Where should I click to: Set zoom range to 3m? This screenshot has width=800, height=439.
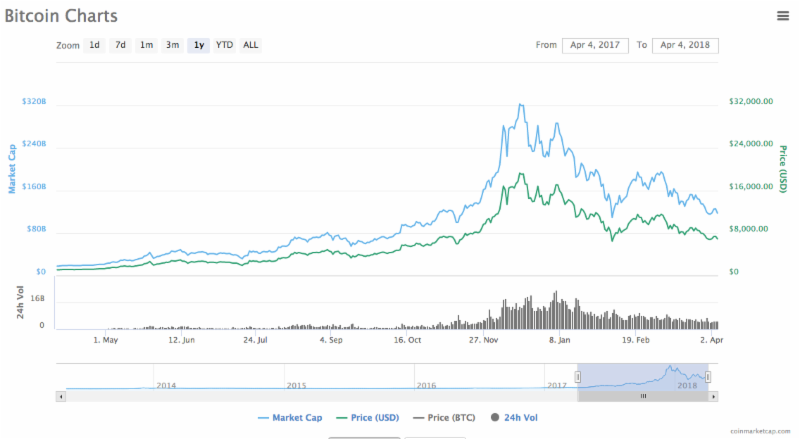(172, 45)
